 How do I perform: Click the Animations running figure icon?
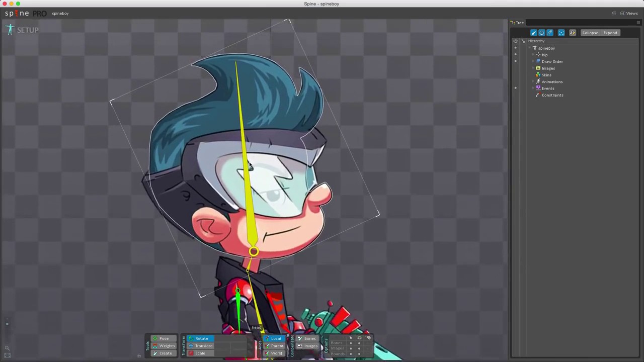538,81
